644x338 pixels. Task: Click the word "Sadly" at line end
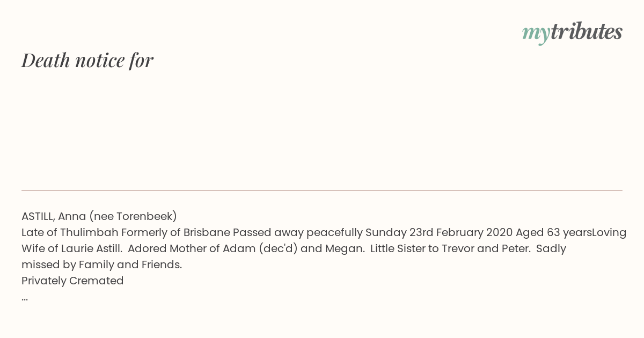pyautogui.click(x=551, y=248)
